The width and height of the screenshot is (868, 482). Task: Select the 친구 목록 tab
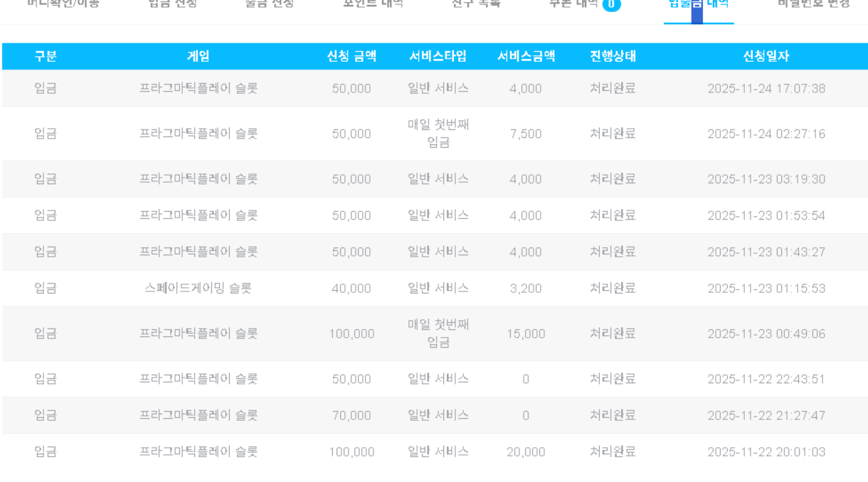[475, 4]
